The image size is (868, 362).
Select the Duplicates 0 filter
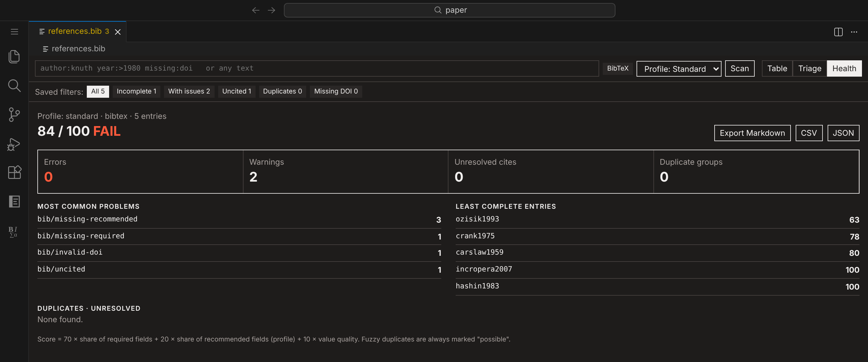[x=282, y=91]
